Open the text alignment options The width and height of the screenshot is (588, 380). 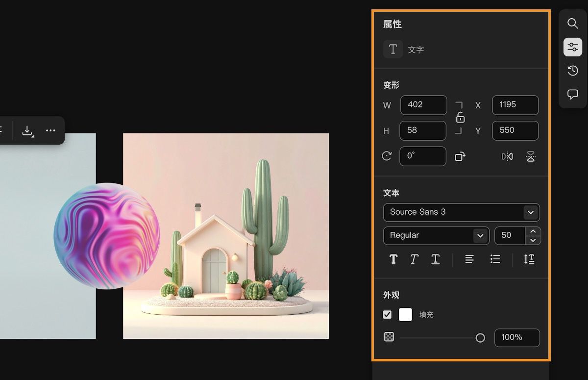[x=469, y=259]
